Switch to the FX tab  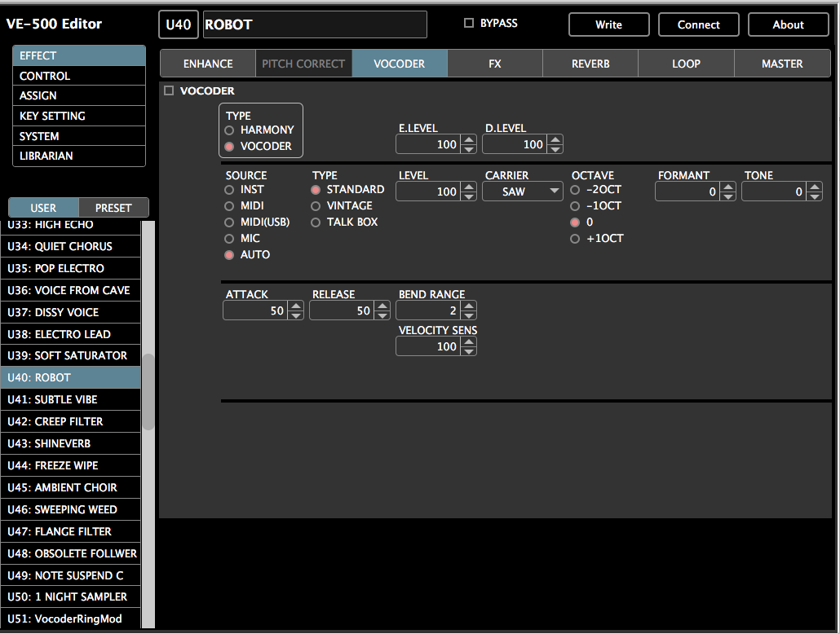tap(494, 62)
